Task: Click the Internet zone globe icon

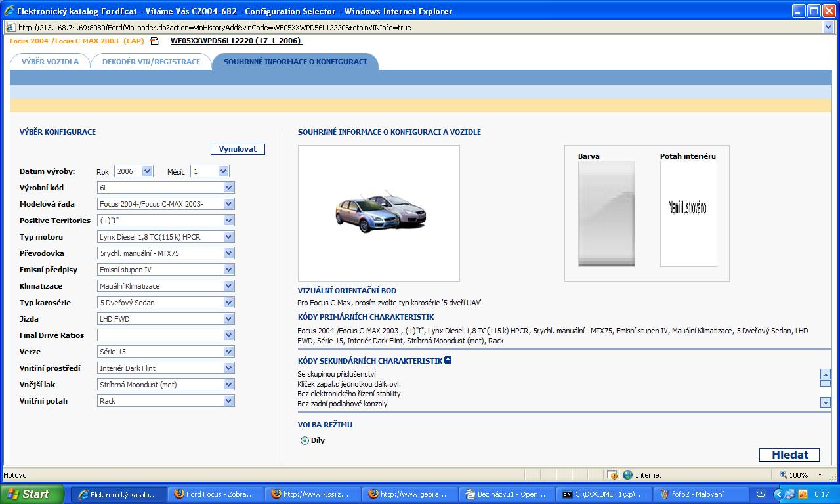Action: (627, 474)
